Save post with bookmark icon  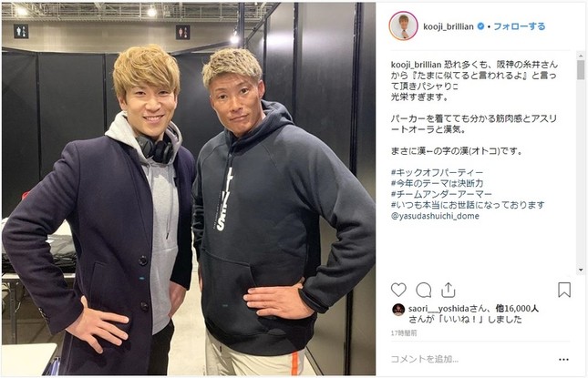(x=564, y=290)
